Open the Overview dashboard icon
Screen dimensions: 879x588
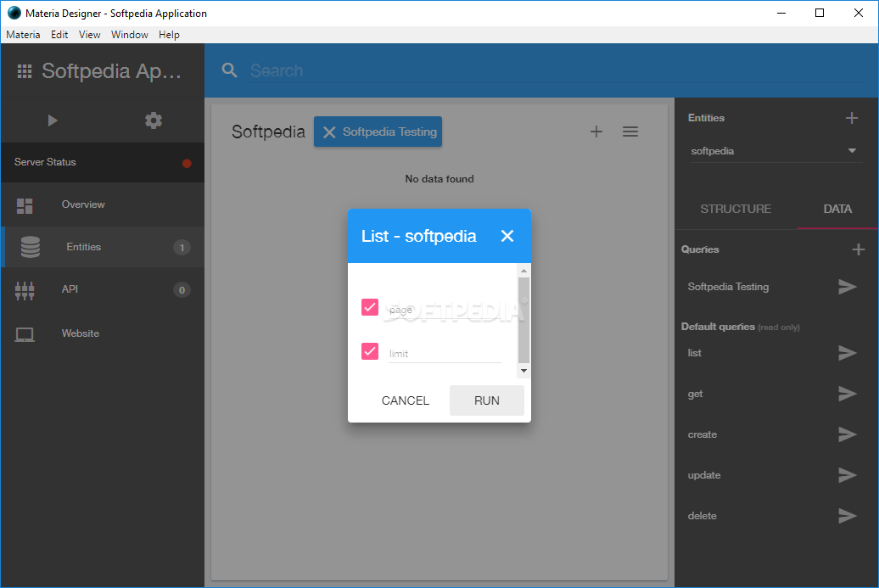click(25, 205)
